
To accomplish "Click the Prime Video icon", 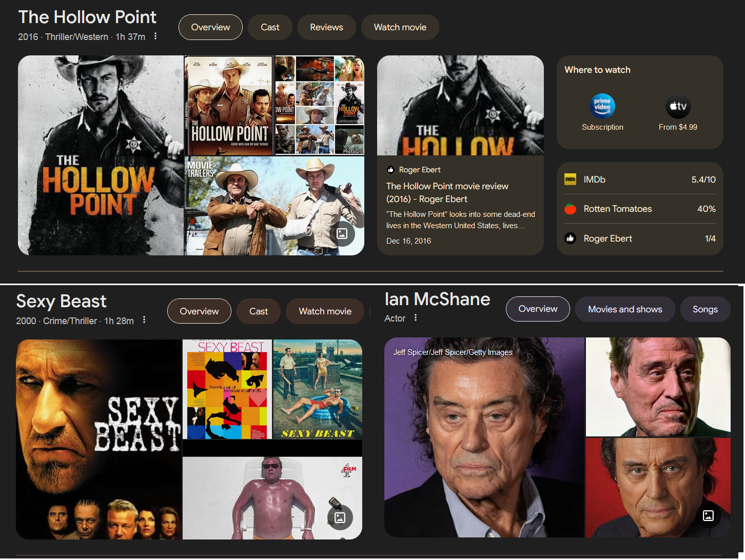I will 602,107.
